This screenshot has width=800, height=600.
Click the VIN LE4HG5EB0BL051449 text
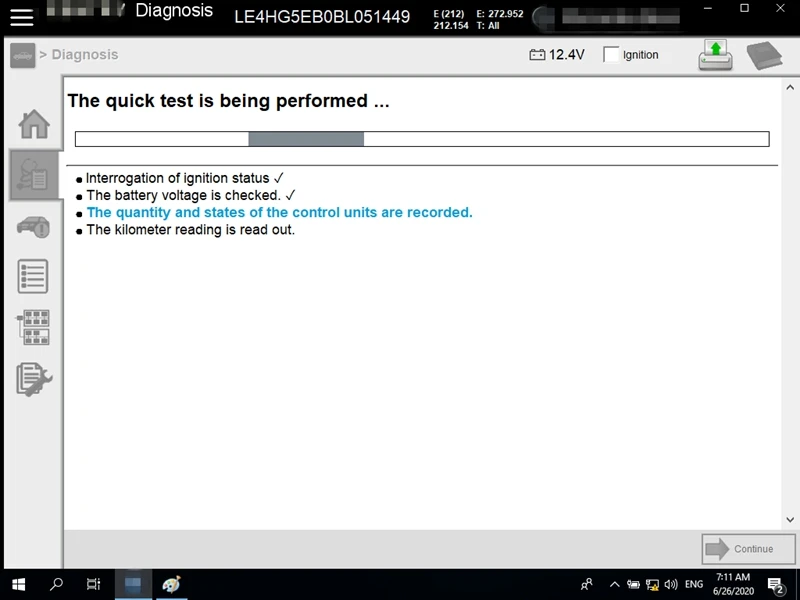point(322,17)
